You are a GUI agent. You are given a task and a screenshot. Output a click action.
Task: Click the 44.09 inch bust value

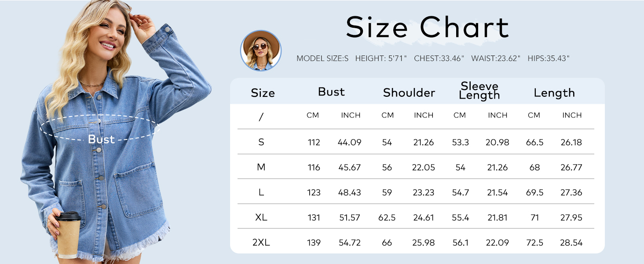click(349, 142)
